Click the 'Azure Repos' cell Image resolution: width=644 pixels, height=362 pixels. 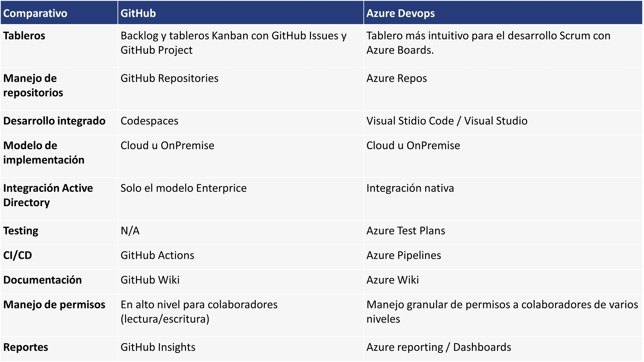click(503, 89)
